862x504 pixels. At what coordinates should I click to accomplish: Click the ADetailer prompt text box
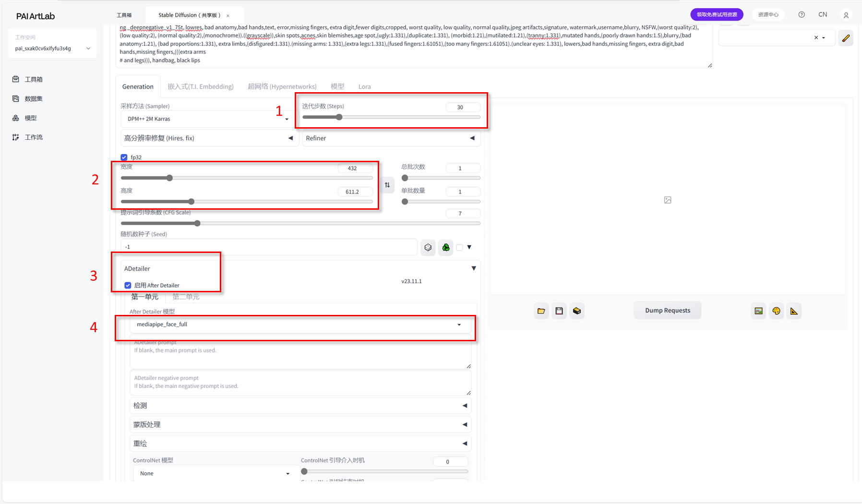(x=300, y=352)
